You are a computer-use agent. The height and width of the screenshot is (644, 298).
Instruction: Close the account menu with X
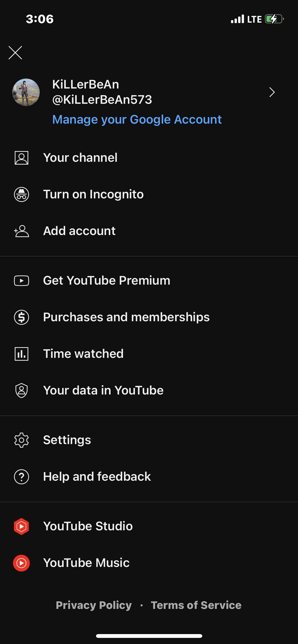click(15, 53)
